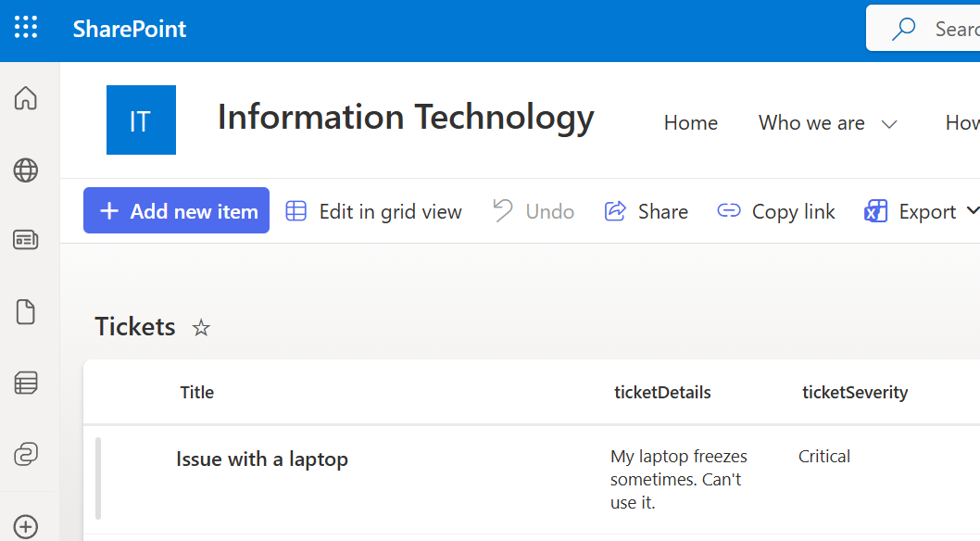Click the links icon in sidebar
This screenshot has width=980, height=541.
point(26,454)
